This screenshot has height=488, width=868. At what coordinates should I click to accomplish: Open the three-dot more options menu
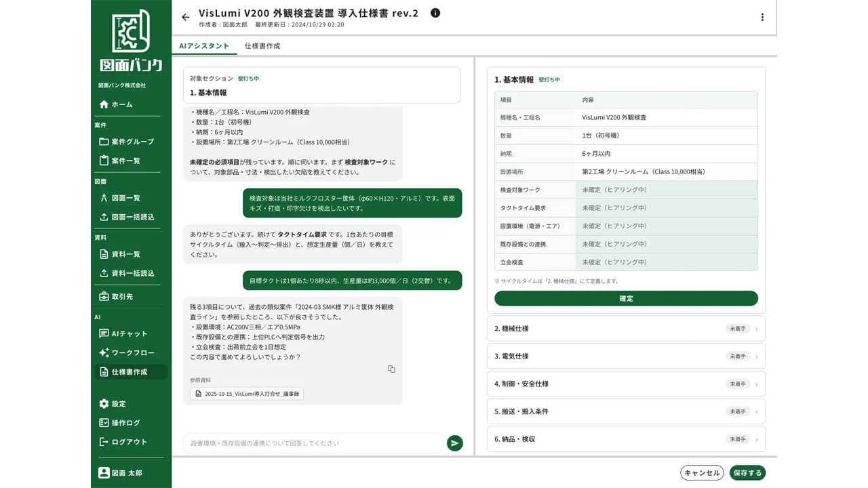pyautogui.click(x=762, y=17)
